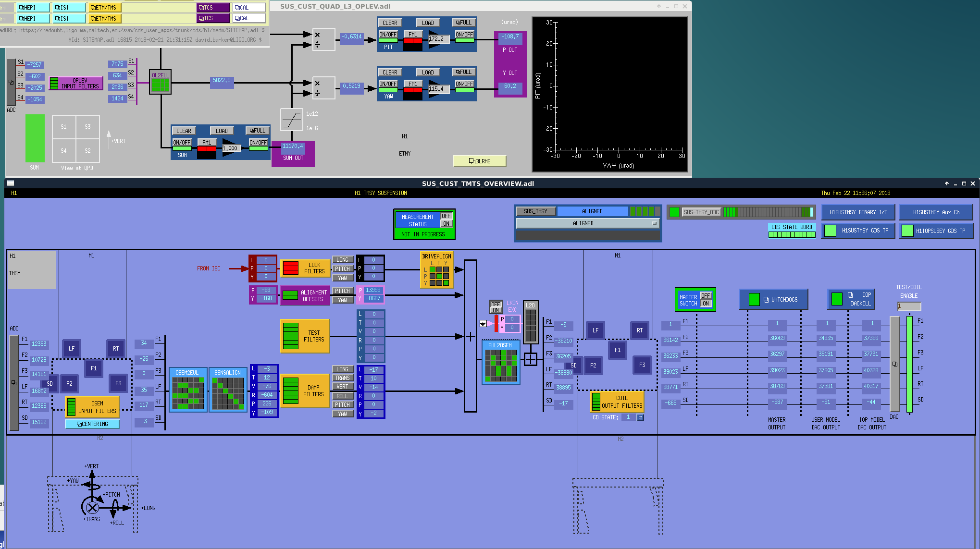
Task: Open second-row ISI sitemap item
Action: click(69, 18)
